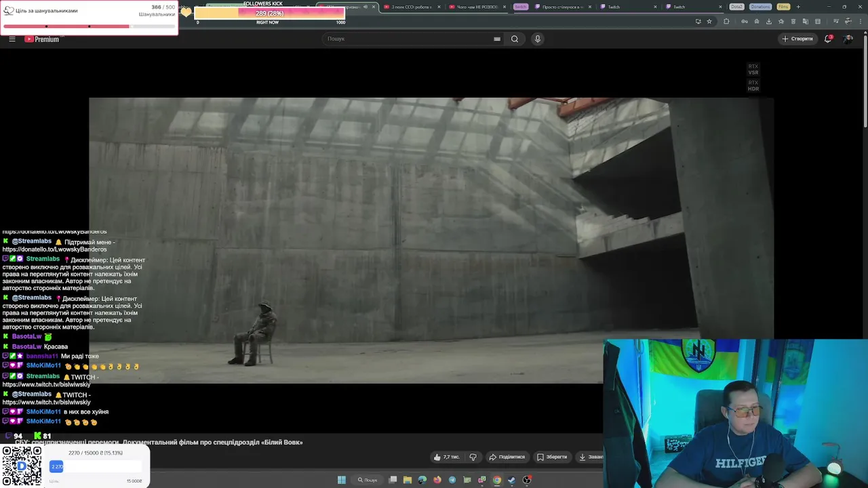This screenshot has width=868, height=488.
Task: Collapse the purple Switch tab group label
Action: 520,7
